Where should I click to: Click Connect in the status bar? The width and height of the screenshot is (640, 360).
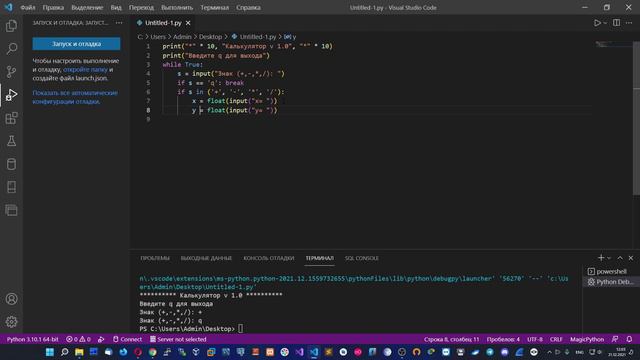[127, 339]
